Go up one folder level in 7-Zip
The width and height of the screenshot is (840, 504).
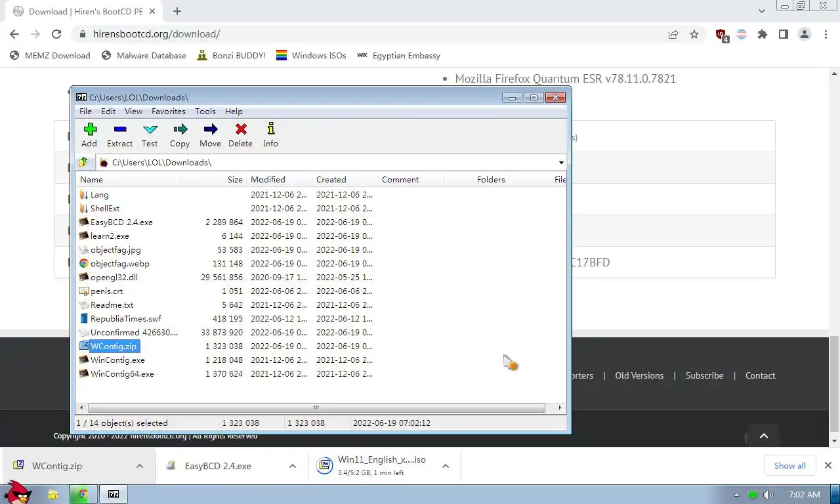83,162
